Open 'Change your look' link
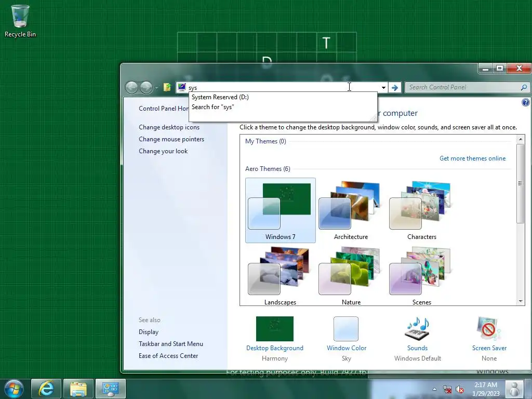 point(163,151)
